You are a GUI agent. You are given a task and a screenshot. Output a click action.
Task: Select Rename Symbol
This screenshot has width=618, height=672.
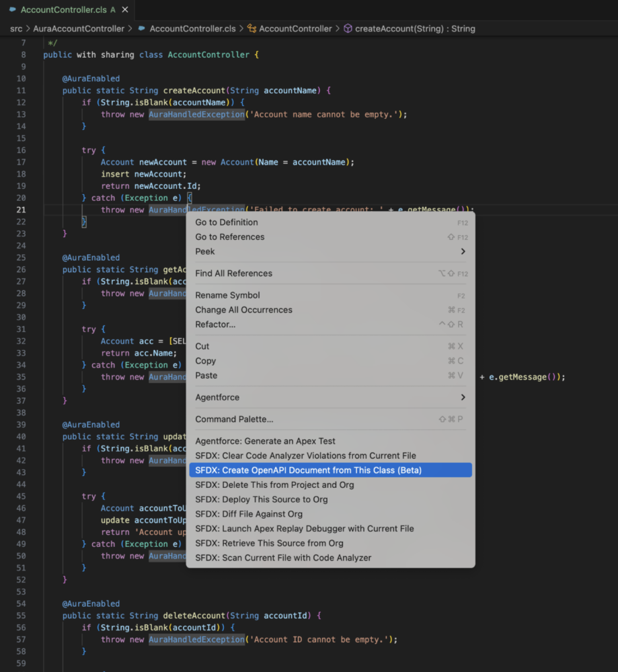331,295
